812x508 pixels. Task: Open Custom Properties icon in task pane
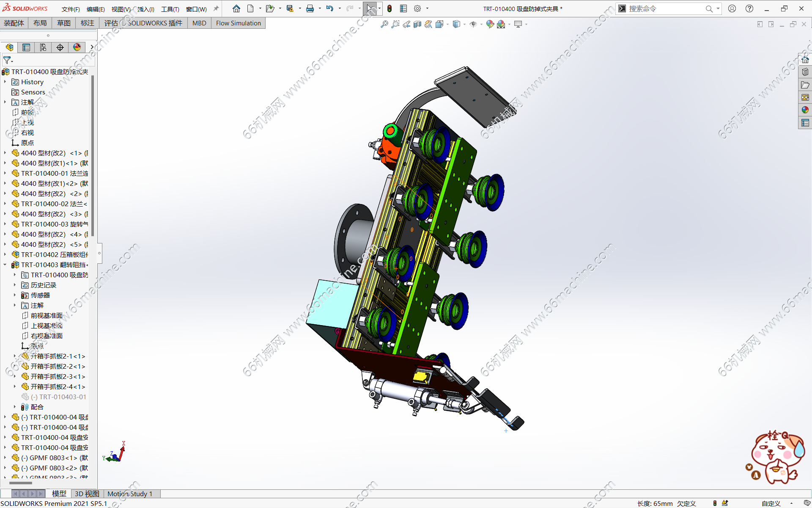tap(805, 123)
